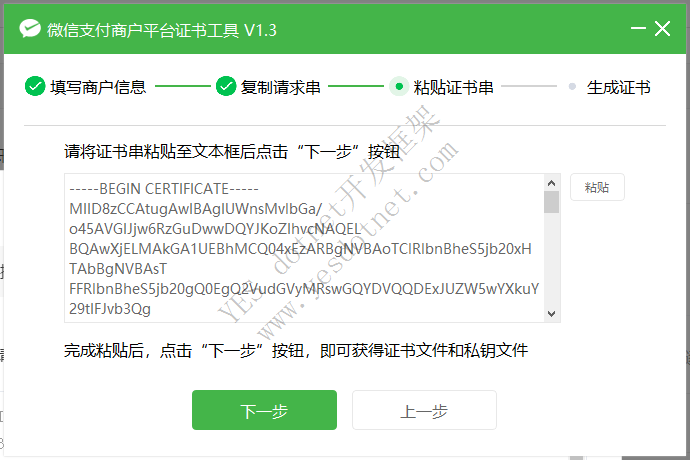Select the 填写商户信息 step label
Image resolution: width=690 pixels, height=460 pixels.
coord(98,87)
